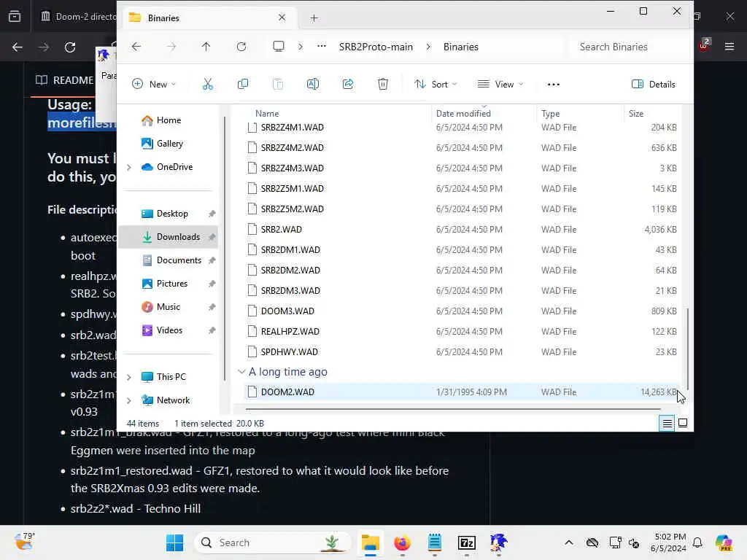Sort by Date modified column header
Screen dimensions: 747x560
coord(463,113)
